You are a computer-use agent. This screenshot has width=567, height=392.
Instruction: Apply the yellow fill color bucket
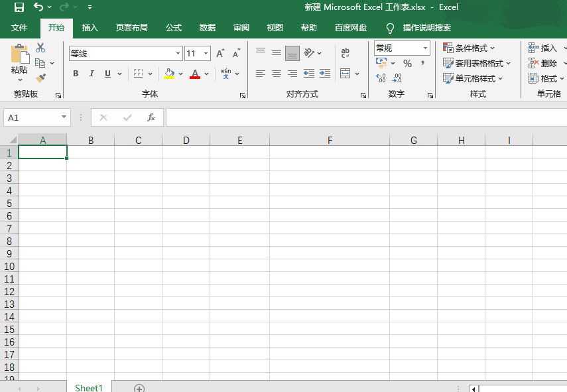[x=169, y=74]
